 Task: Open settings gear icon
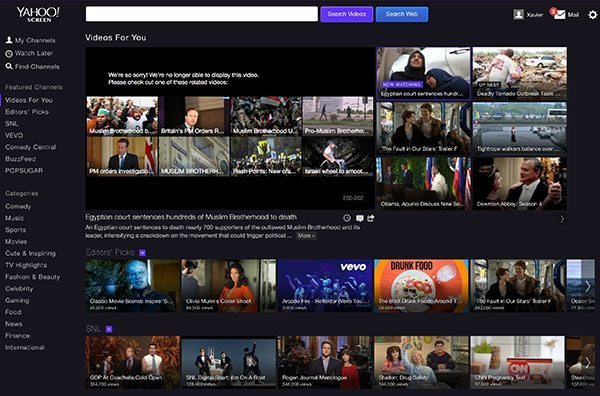tap(593, 15)
